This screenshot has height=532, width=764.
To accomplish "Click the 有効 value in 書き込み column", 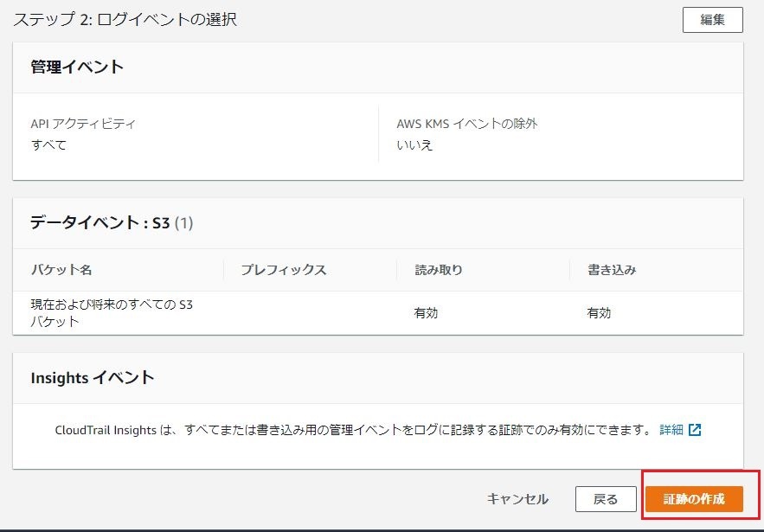I will pos(599,313).
